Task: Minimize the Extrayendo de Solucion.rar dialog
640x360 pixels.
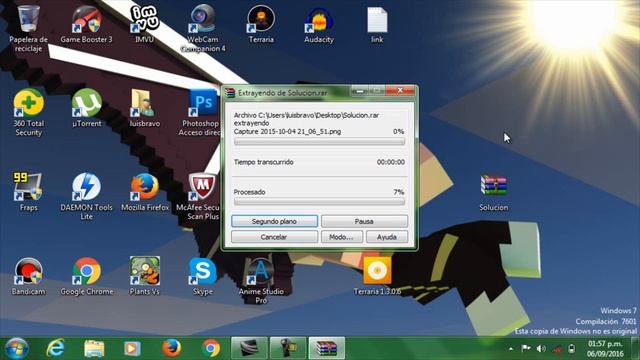Action: point(360,91)
